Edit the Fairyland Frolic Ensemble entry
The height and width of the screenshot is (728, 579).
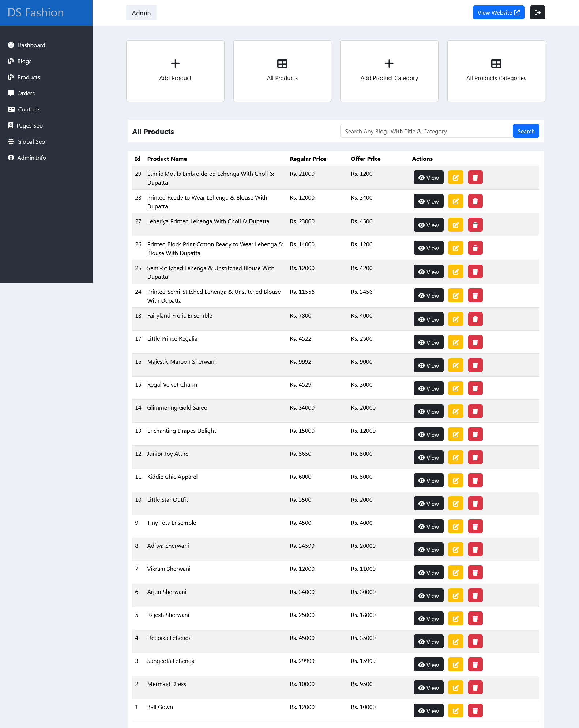(x=455, y=319)
